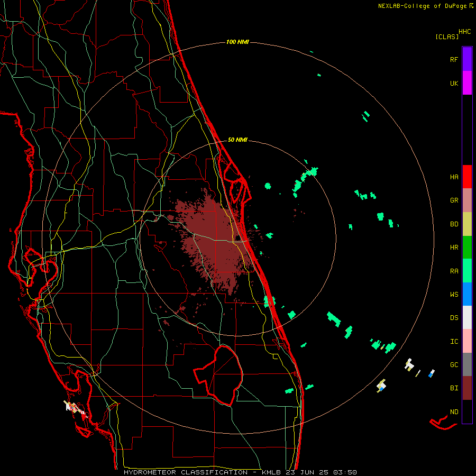Image resolution: width=476 pixels, height=476 pixels.
Task: Select the IC pink legend swatch
Action: pos(467,341)
